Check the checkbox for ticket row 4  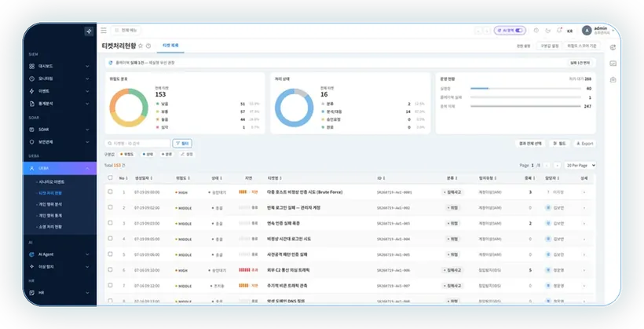pos(110,239)
